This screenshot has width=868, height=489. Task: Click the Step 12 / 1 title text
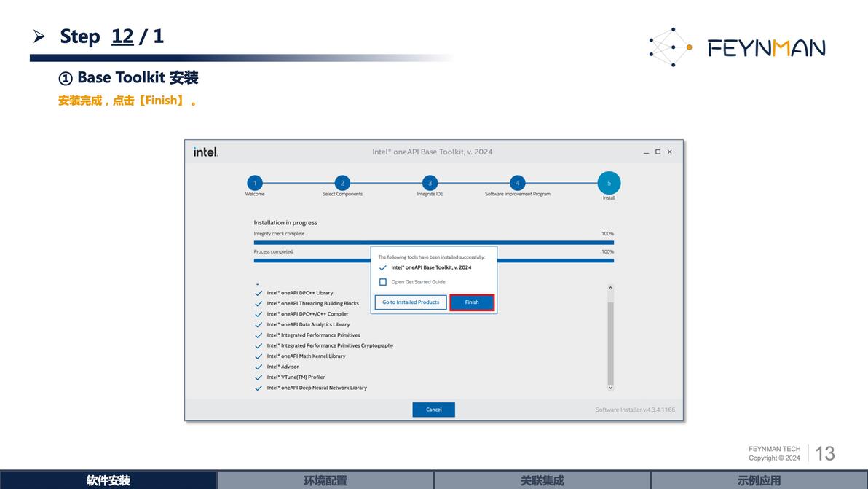coord(112,36)
